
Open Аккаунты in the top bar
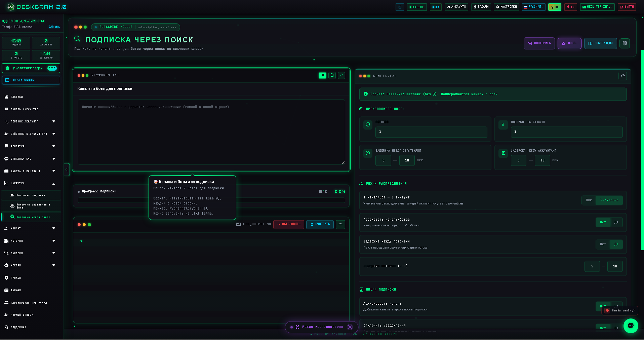(456, 7)
